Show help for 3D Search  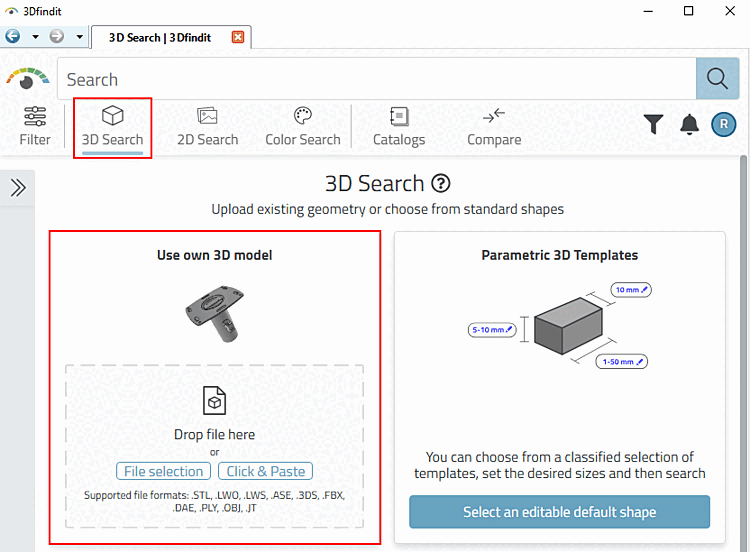point(441,184)
